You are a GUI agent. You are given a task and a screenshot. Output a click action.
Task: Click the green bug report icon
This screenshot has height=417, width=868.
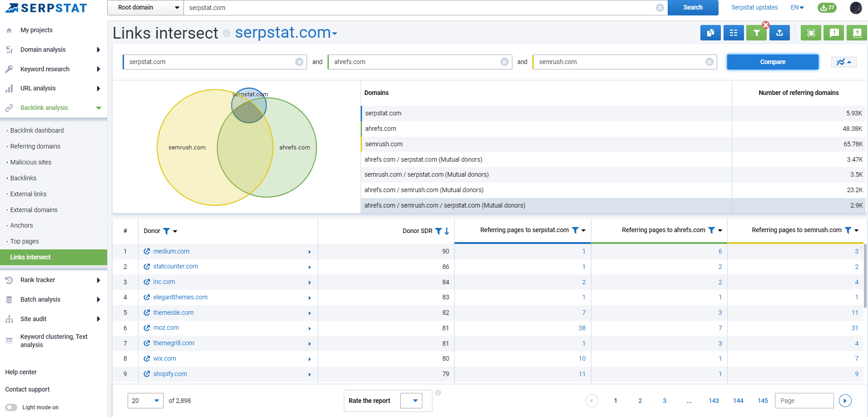(x=811, y=33)
